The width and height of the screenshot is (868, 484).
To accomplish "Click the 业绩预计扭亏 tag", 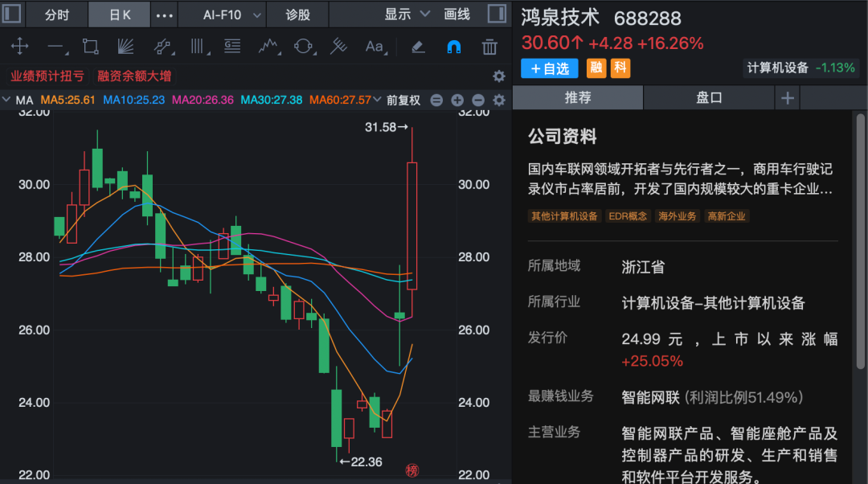I will 47,76.
